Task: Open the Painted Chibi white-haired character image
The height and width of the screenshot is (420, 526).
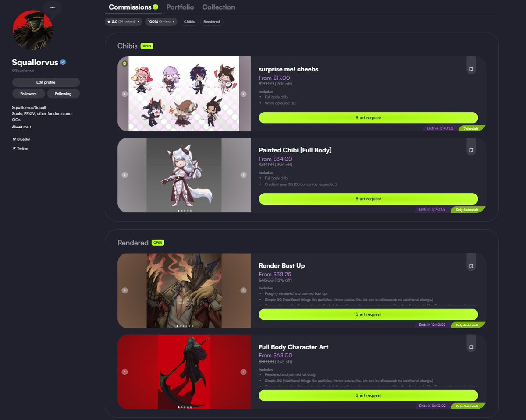Action: point(184,175)
